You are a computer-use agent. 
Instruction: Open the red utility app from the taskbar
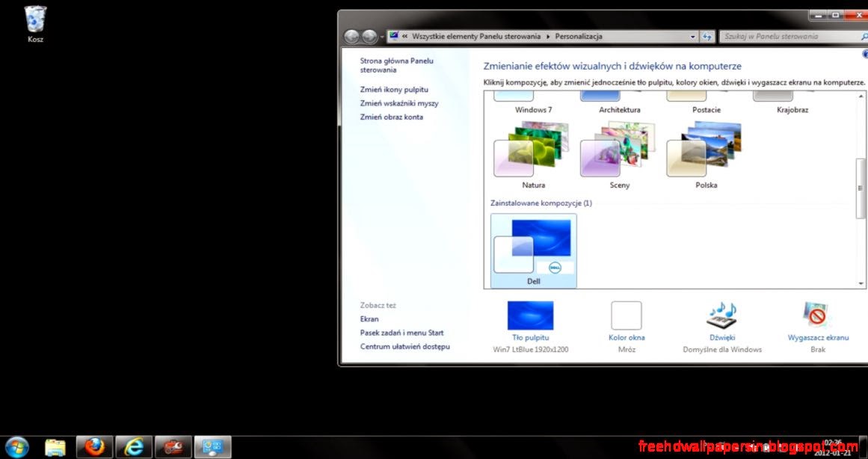[173, 446]
